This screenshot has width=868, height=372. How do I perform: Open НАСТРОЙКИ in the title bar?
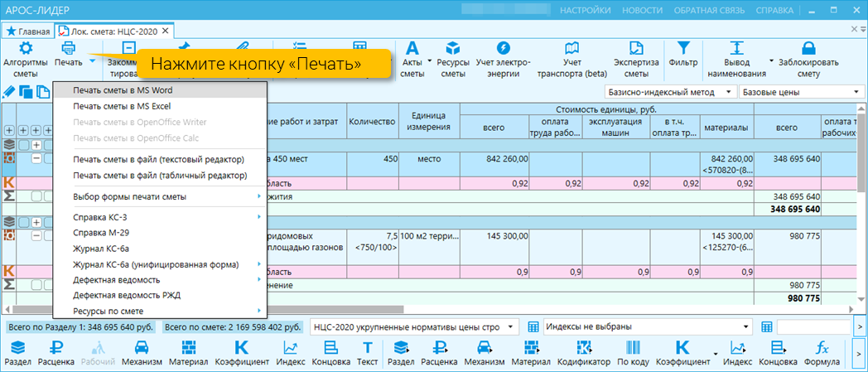[x=585, y=10]
